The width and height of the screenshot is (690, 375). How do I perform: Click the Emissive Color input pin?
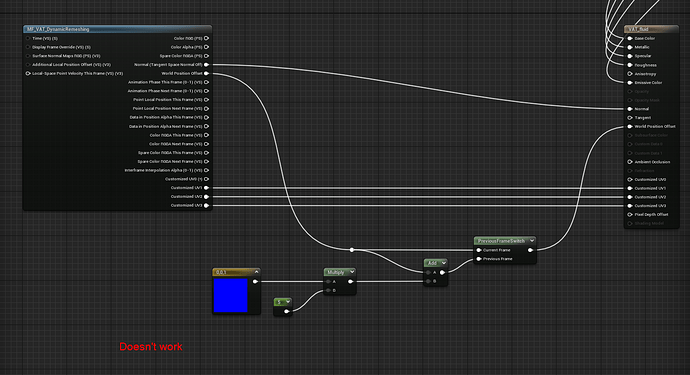tap(630, 82)
